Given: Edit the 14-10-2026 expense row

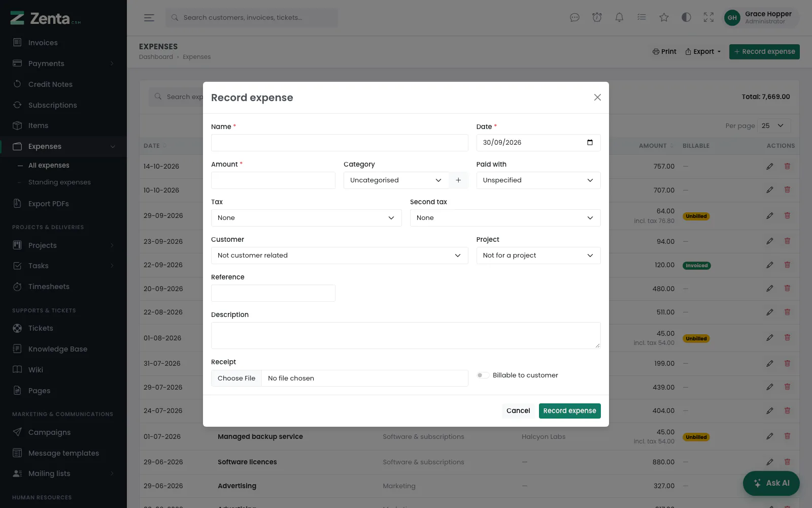Looking at the screenshot, I should coord(770,167).
